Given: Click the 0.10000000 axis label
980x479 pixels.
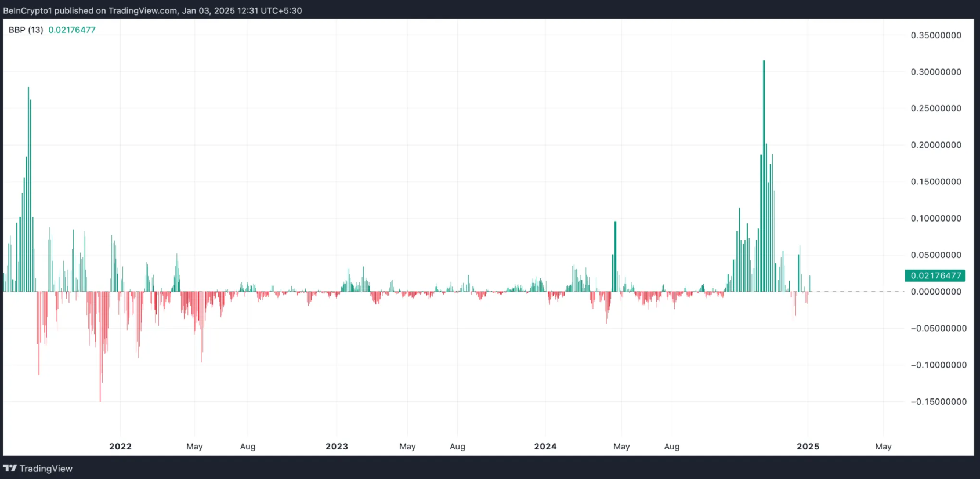Looking at the screenshot, I should click(936, 219).
